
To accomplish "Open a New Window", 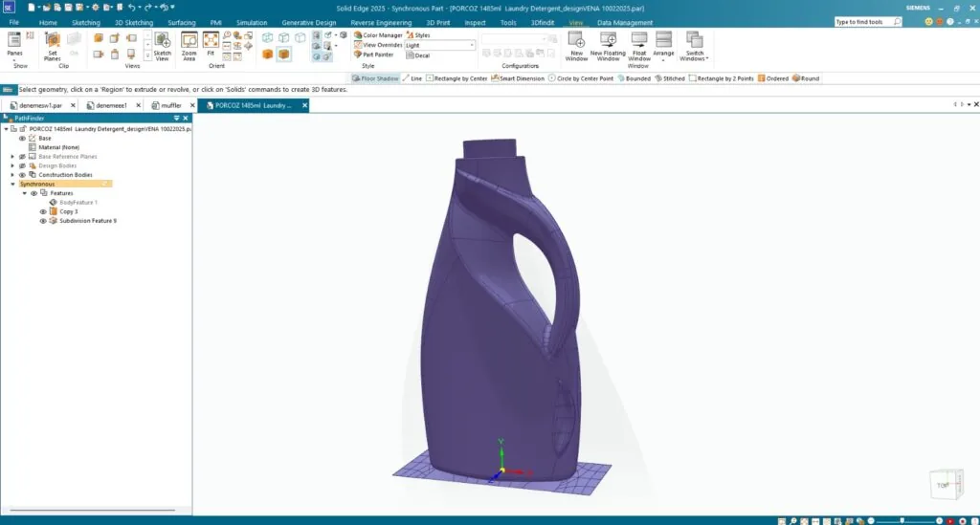I will (576, 46).
